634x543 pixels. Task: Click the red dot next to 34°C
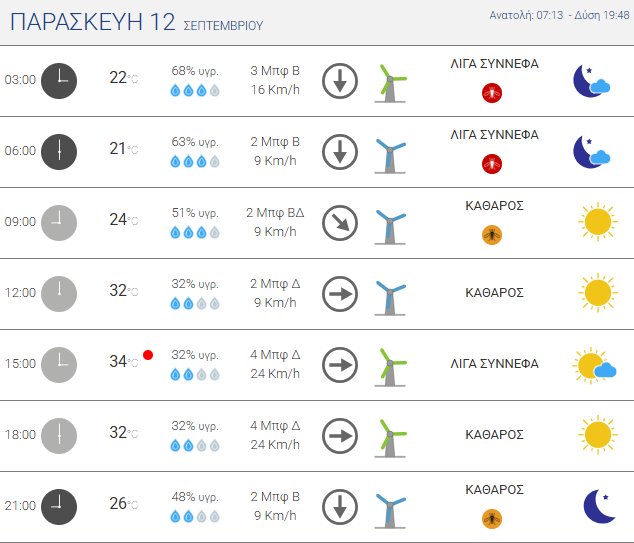(x=148, y=355)
